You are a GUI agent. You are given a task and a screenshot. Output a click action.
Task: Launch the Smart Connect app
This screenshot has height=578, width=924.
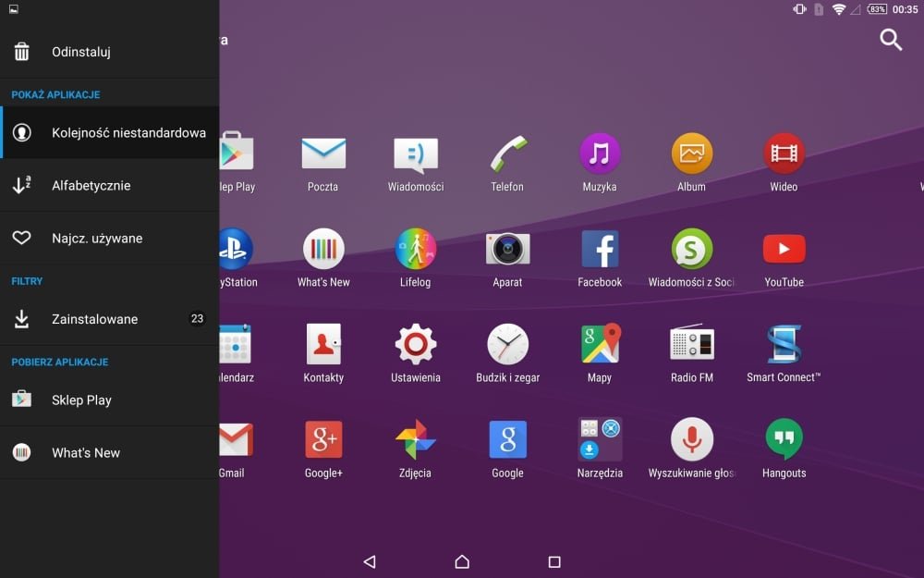tap(784, 343)
